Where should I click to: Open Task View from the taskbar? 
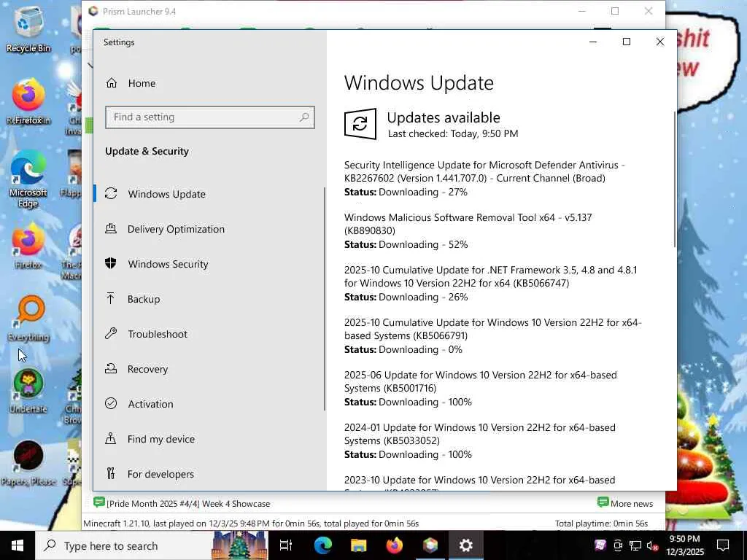(286, 545)
